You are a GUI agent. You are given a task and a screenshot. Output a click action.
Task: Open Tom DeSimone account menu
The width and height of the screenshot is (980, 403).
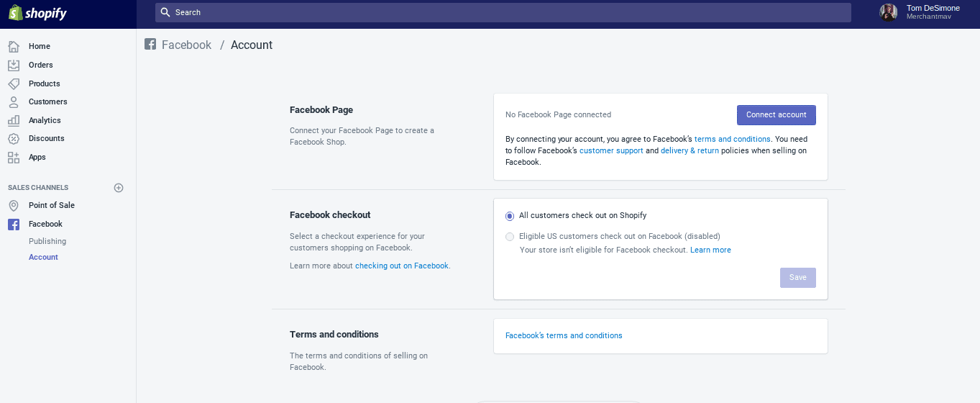[920, 12]
